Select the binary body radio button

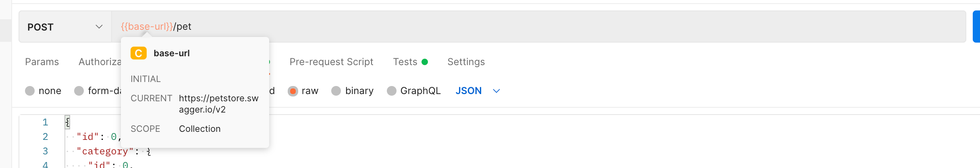[336, 91]
